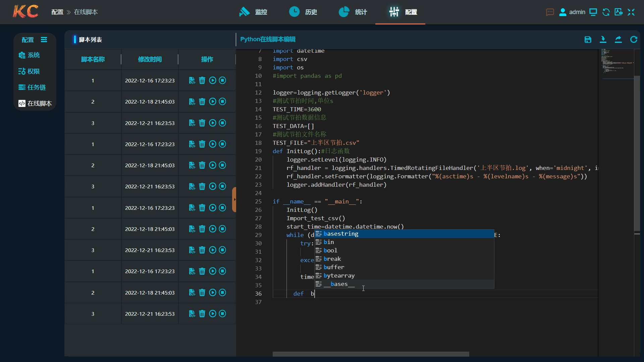This screenshot has width=644, height=362.
Task: Choose buffer from autocomplete list
Action: coord(404,267)
